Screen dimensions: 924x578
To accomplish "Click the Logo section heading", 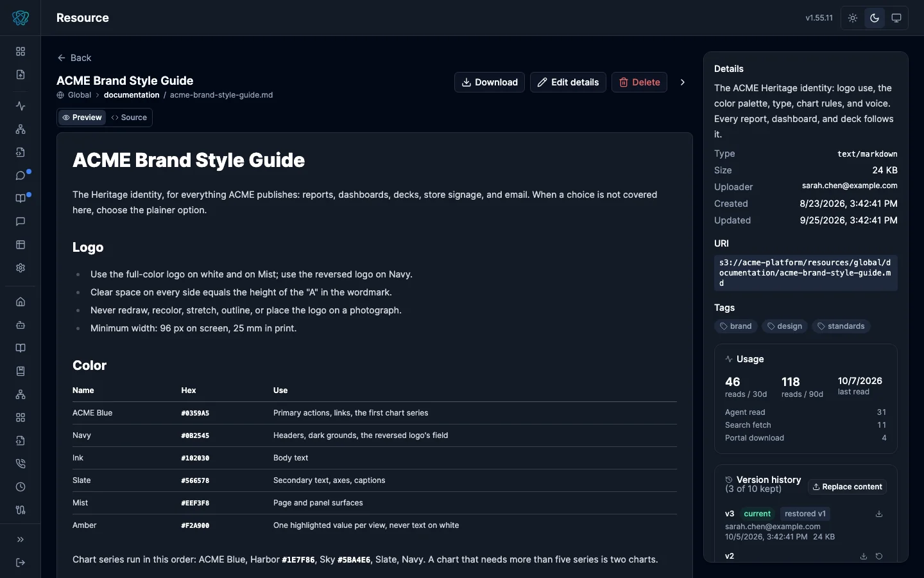I will pos(88,247).
